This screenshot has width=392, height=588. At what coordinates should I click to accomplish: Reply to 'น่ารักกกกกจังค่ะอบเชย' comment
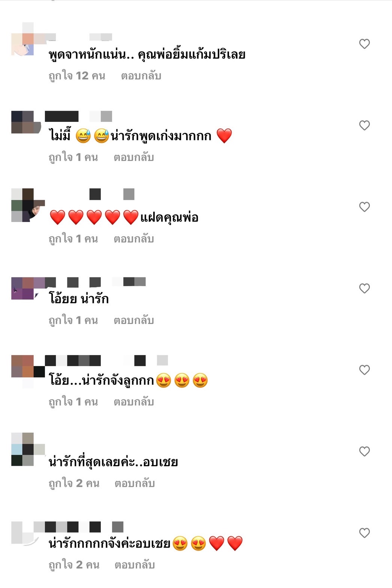click(135, 565)
